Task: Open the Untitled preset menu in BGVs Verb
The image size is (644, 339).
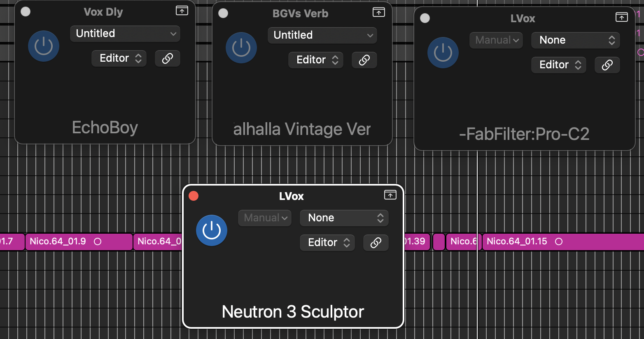Action: [x=322, y=35]
